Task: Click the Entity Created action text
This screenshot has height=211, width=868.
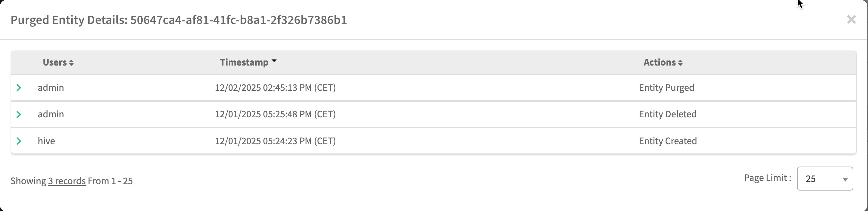Action: (x=667, y=141)
